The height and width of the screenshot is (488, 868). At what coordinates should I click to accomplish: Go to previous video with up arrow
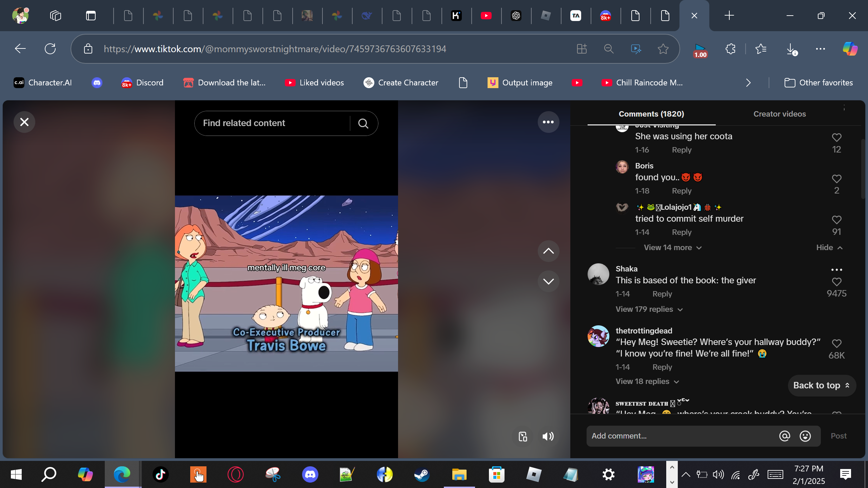(548, 251)
